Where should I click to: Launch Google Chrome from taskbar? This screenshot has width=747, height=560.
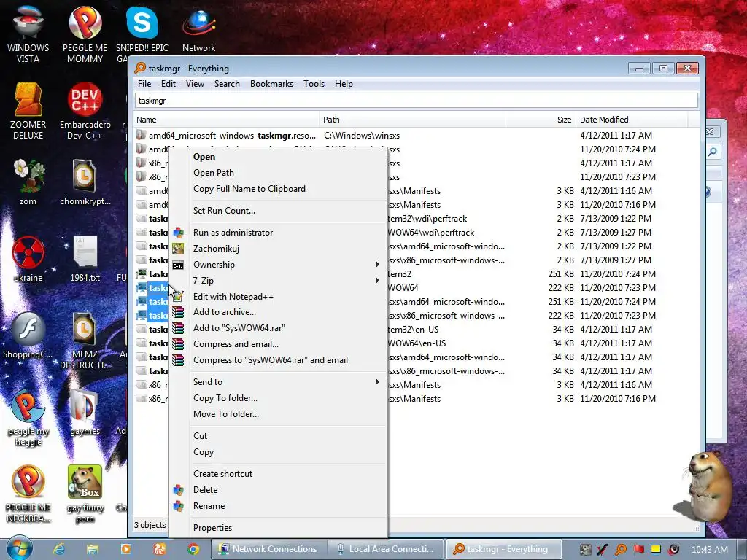pyautogui.click(x=193, y=549)
